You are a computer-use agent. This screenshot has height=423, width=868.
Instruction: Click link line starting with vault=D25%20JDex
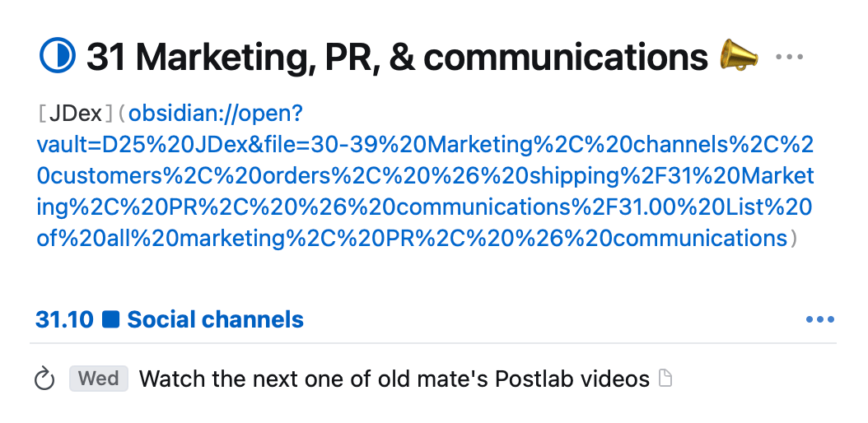coord(425,145)
